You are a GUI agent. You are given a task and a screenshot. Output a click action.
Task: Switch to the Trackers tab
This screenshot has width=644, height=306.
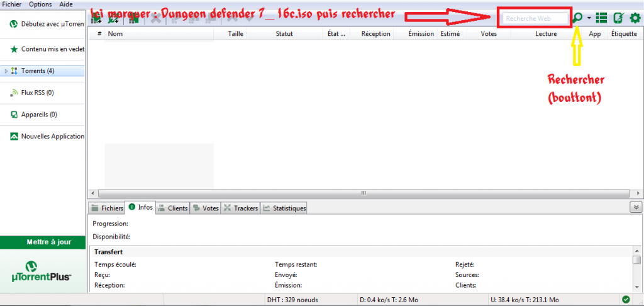click(241, 208)
